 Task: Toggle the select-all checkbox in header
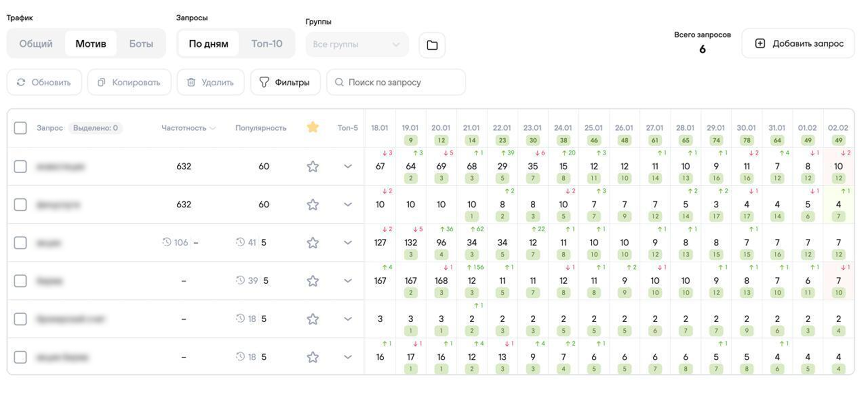point(20,128)
